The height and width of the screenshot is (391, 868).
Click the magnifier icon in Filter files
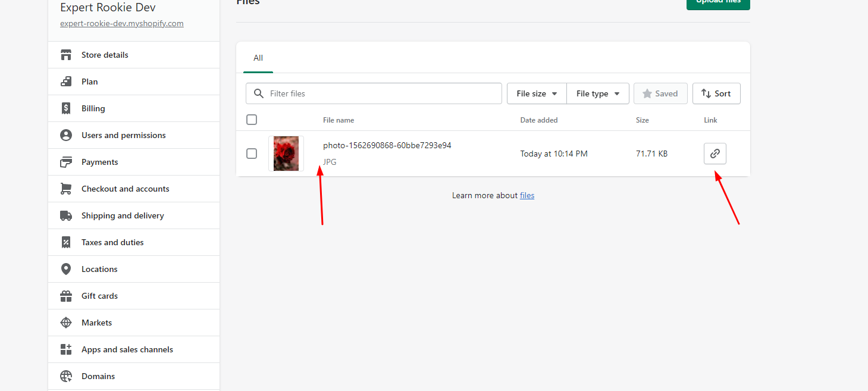258,93
